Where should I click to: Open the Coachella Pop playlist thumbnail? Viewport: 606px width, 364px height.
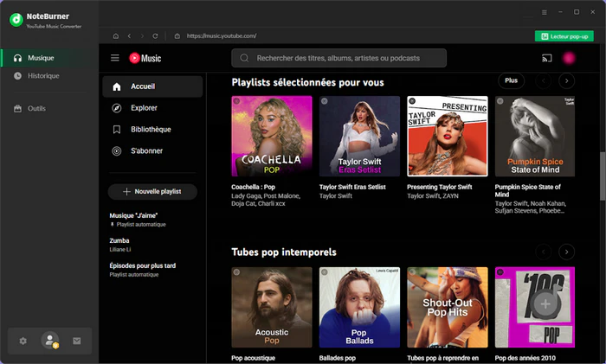point(272,136)
